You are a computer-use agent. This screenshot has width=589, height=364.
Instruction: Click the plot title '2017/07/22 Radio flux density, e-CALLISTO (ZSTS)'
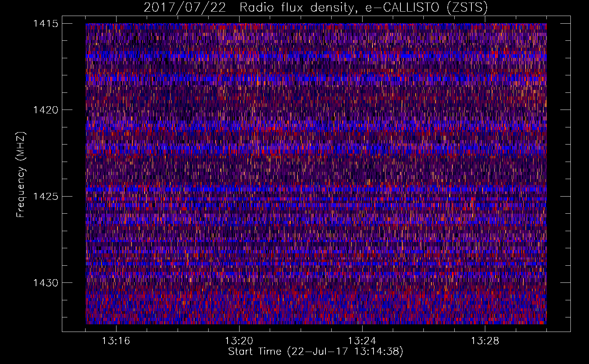pyautogui.click(x=316, y=8)
